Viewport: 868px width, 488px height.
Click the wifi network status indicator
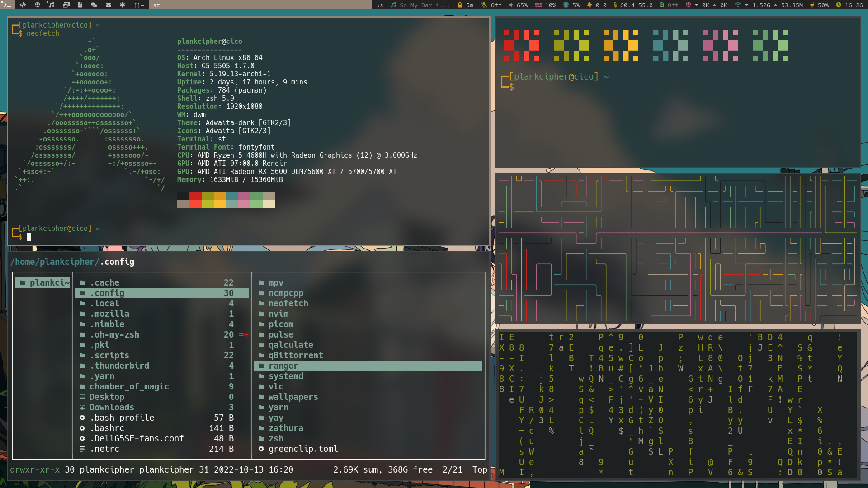[x=738, y=5]
